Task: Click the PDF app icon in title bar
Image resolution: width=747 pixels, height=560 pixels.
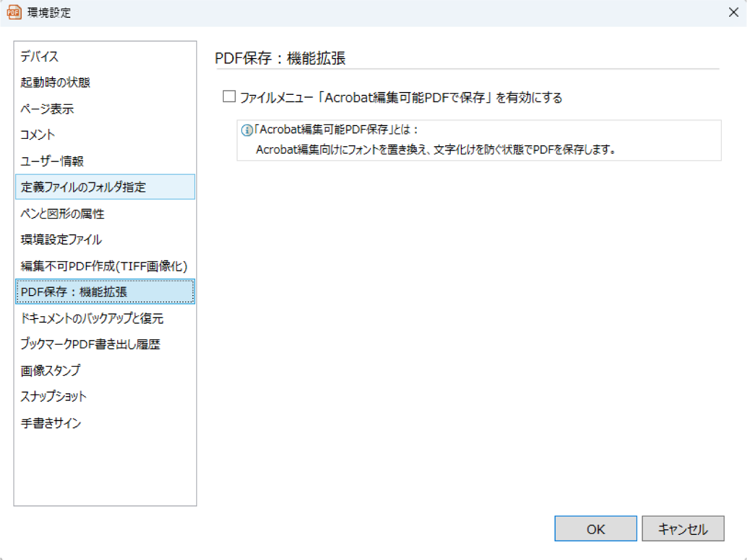Action: tap(14, 12)
